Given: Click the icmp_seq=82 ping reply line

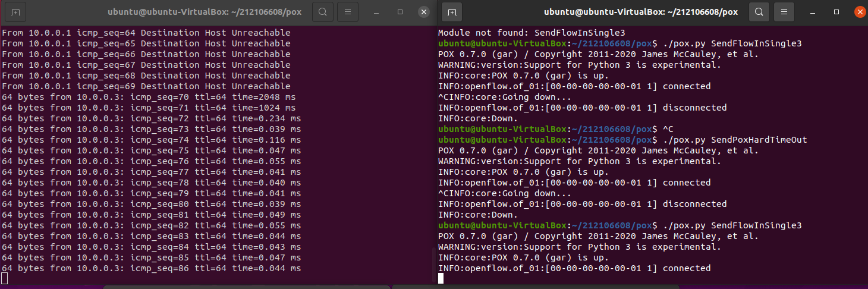Looking at the screenshot, I should 151,225.
